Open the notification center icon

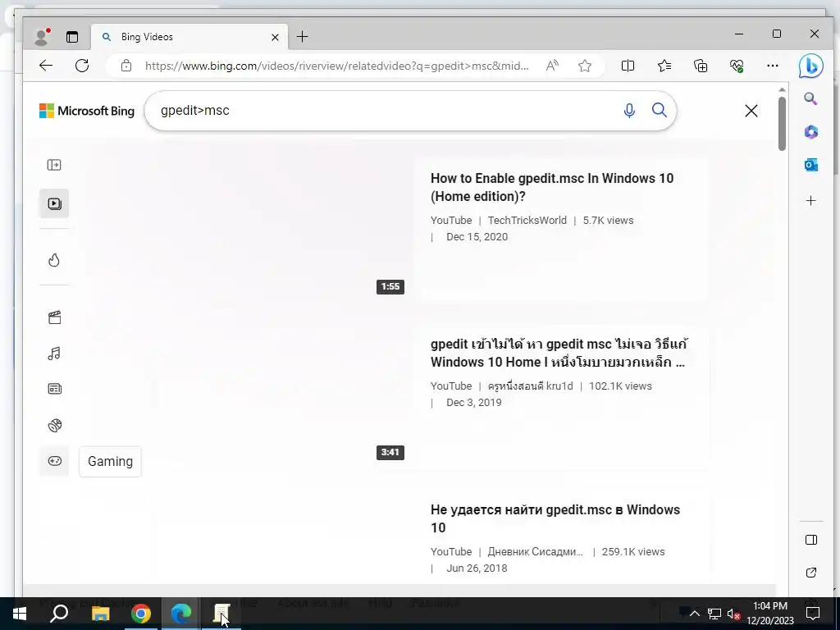click(813, 614)
